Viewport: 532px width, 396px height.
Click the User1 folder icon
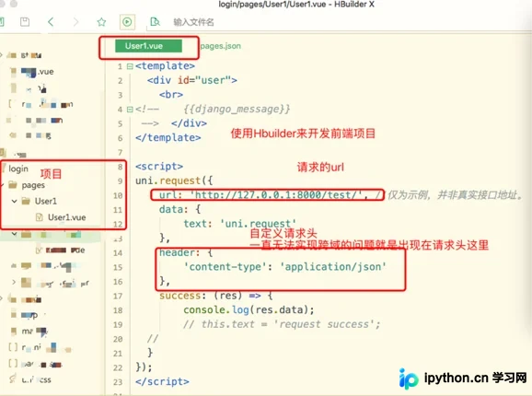coord(26,202)
